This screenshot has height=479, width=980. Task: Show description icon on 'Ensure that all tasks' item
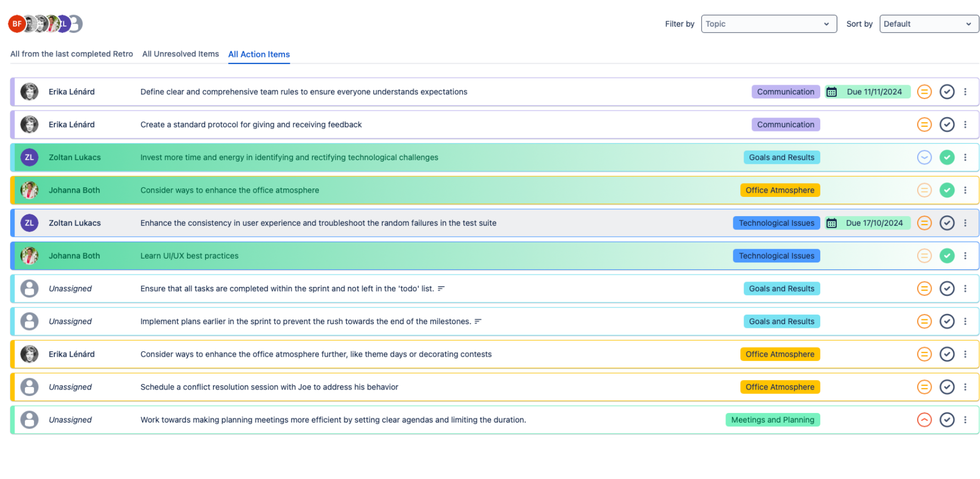[441, 288]
